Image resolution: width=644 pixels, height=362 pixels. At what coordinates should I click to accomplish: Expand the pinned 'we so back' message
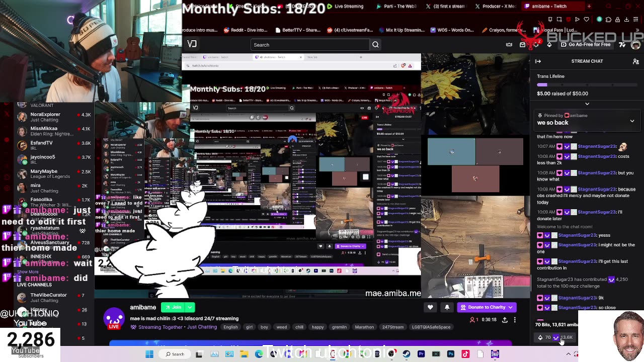[632, 121]
